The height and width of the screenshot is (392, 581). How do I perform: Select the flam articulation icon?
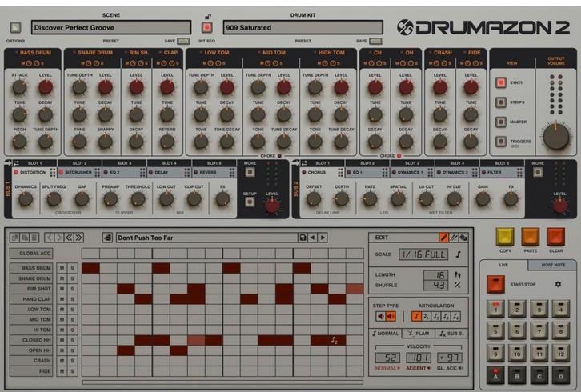pos(426,316)
